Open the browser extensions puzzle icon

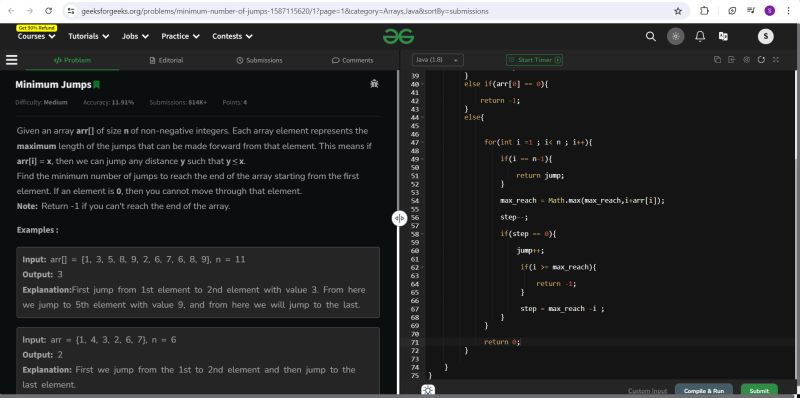point(704,11)
